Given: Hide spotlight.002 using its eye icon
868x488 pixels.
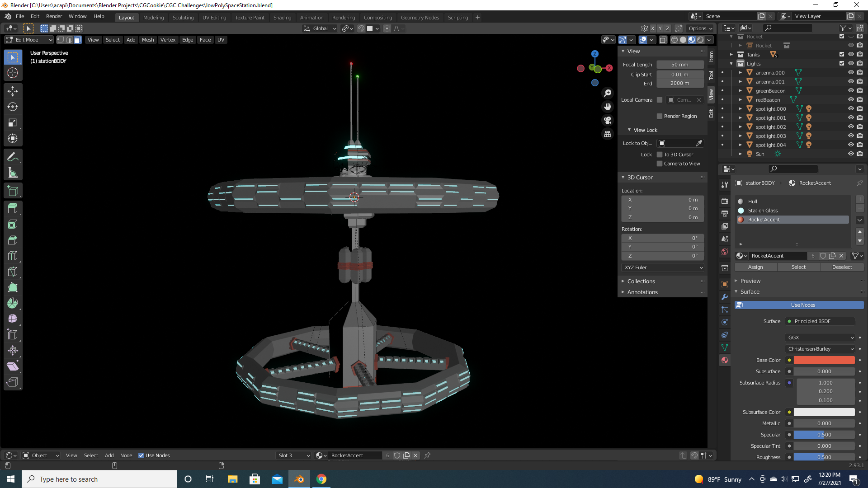Looking at the screenshot, I should [x=850, y=127].
